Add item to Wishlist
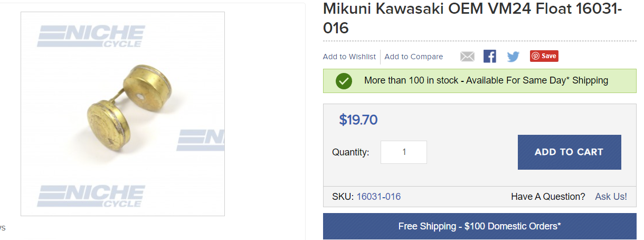This screenshot has height=240, width=644. [349, 57]
